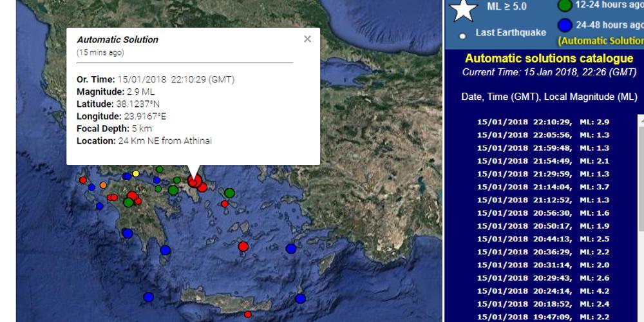Click the Automatic solutions catalogue heading
The height and width of the screenshot is (322, 644).
coord(549,59)
